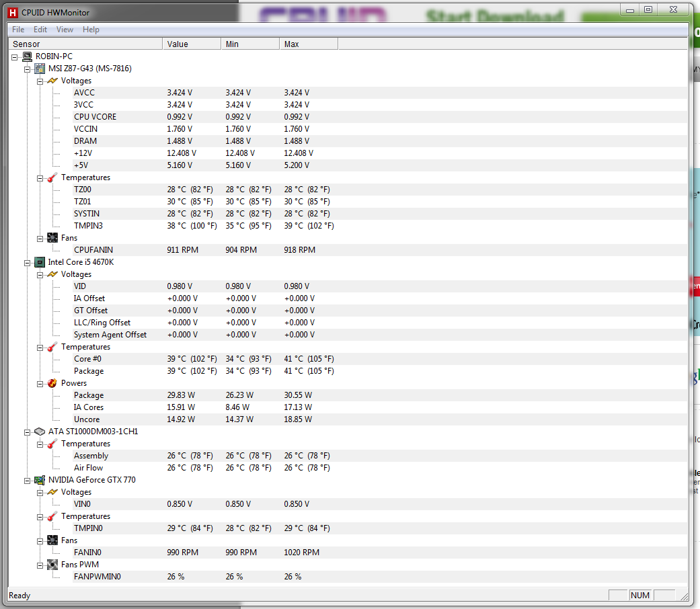Collapse the Intel CPU Temperatures group
This screenshot has width=700, height=609.
(x=40, y=348)
